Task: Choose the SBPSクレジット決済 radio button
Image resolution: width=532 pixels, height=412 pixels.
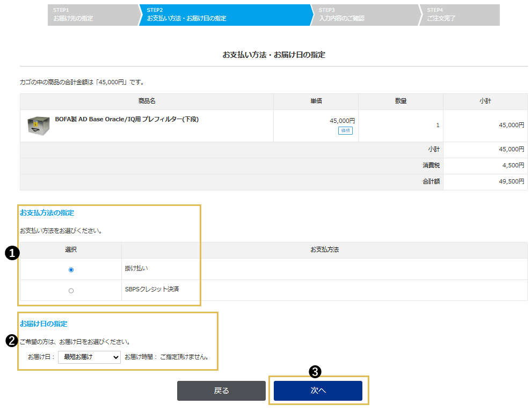Action: pos(71,291)
